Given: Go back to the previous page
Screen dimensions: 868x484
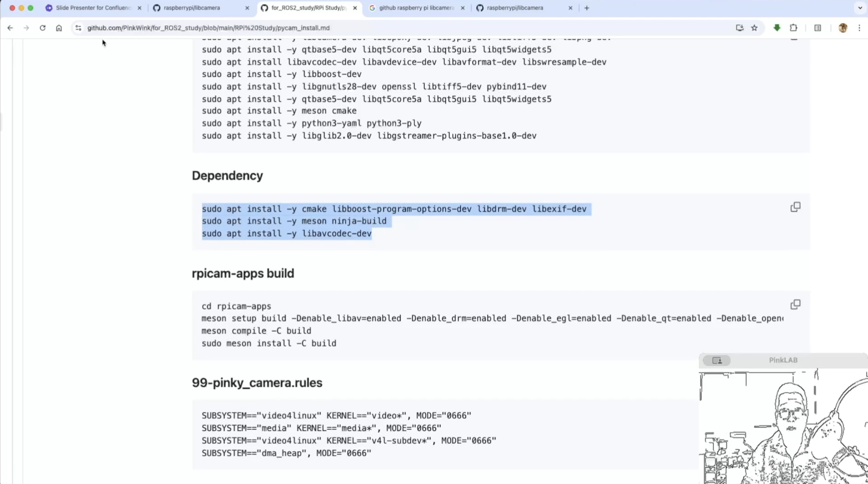Looking at the screenshot, I should 10,28.
